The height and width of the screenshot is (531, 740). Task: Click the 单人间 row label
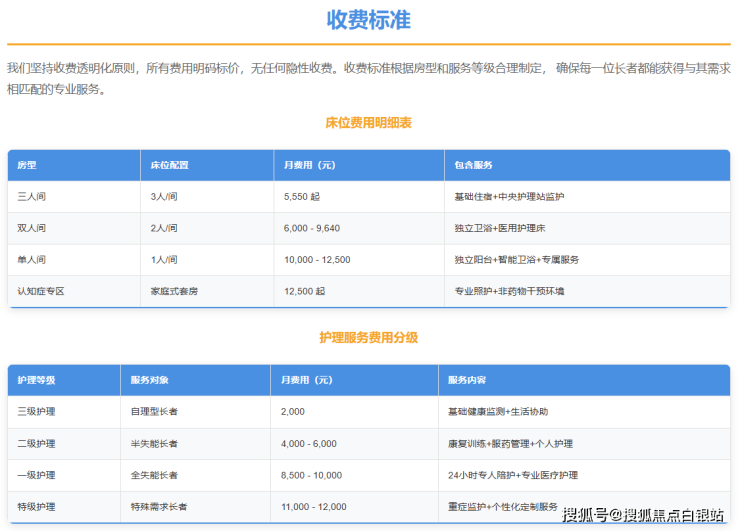[32, 260]
